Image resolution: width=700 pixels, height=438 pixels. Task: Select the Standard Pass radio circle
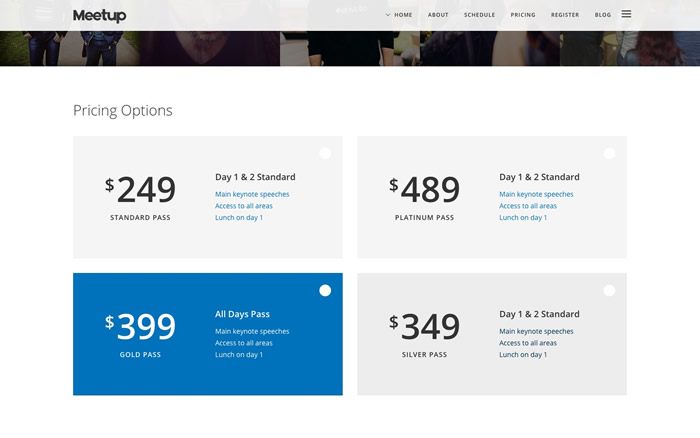(325, 154)
